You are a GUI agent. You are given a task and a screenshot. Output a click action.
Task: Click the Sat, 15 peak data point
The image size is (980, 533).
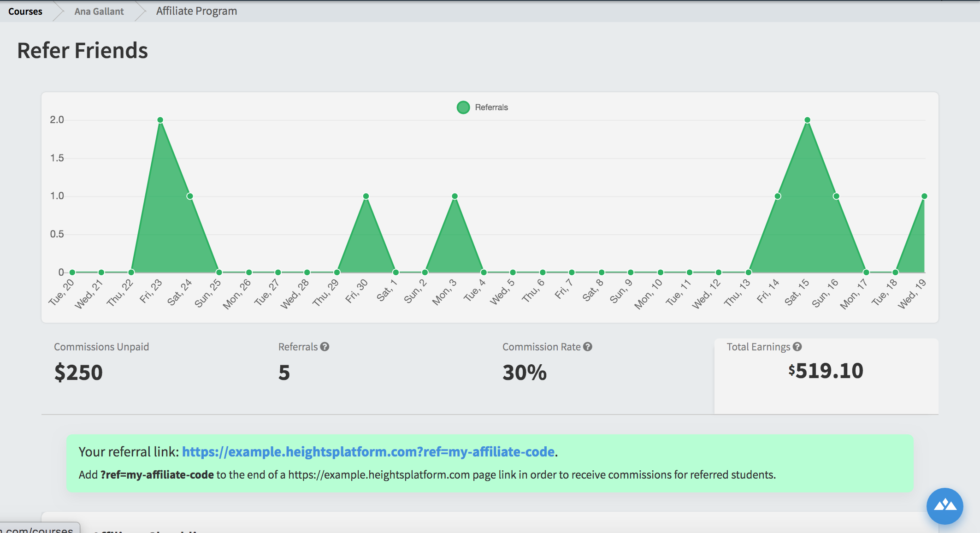pos(807,120)
